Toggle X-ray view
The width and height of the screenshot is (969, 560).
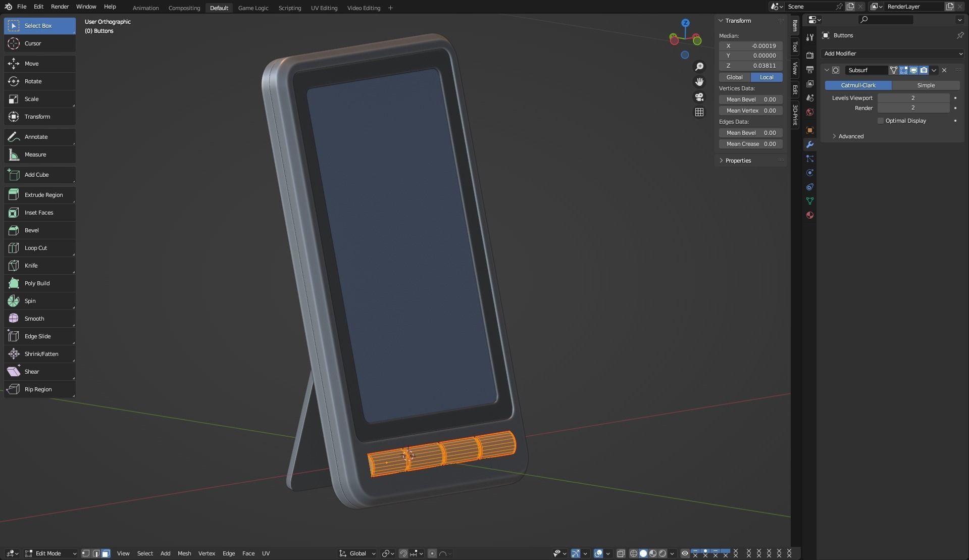621,553
